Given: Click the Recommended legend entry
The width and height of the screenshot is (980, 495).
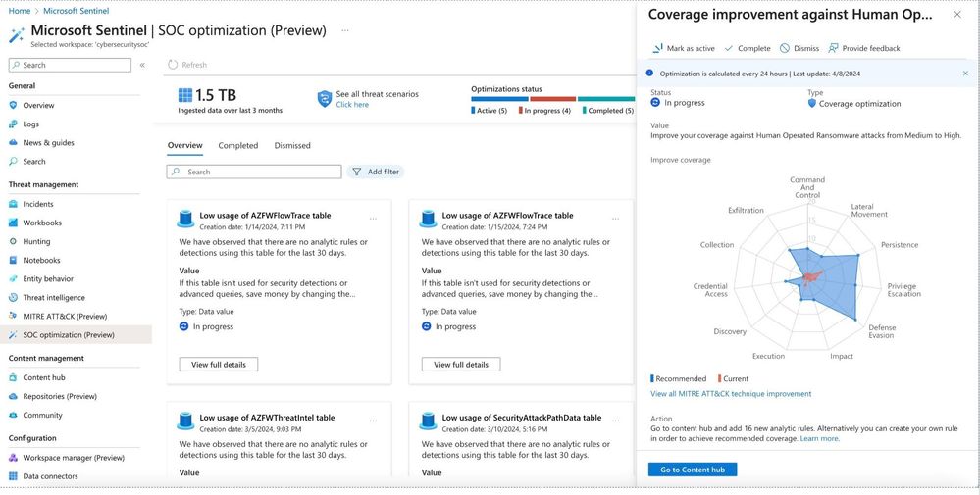Looking at the screenshot, I should tap(678, 379).
